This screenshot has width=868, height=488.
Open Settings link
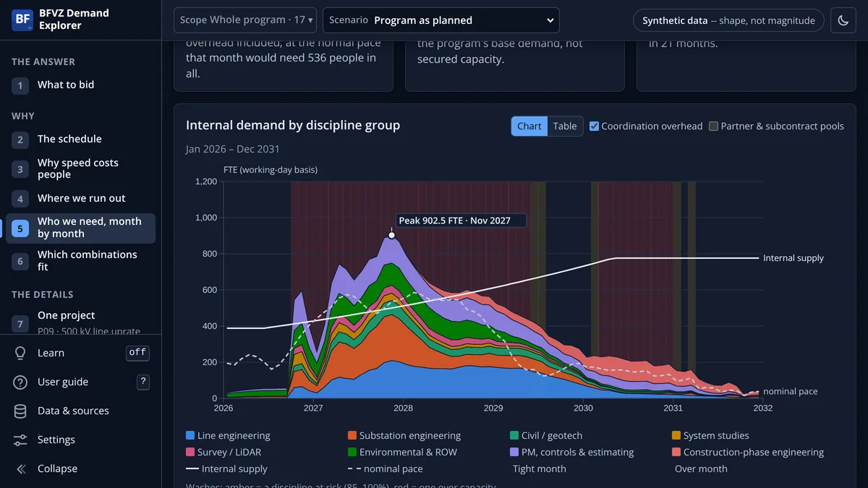point(56,440)
